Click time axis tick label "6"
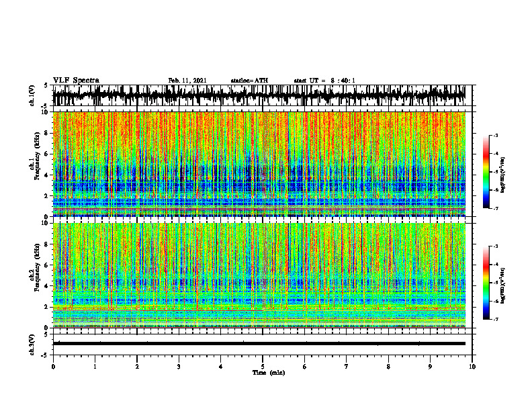 305,367
